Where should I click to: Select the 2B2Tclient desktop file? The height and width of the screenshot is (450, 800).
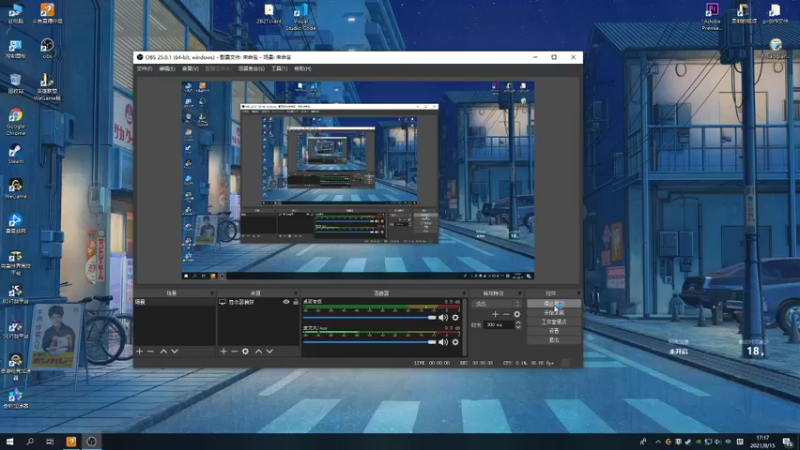(269, 14)
